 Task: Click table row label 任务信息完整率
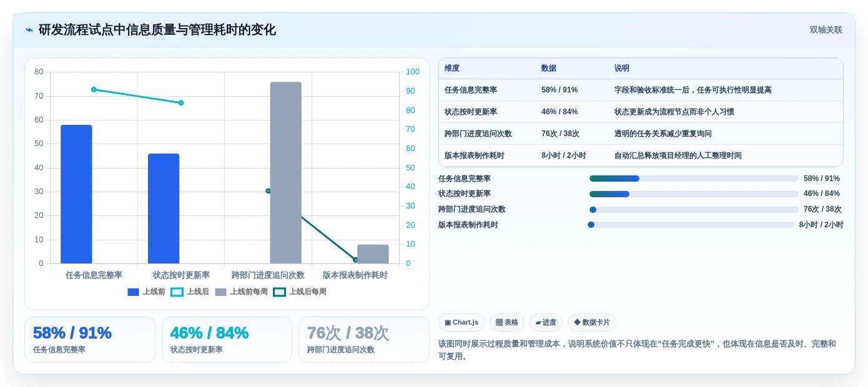pyautogui.click(x=471, y=90)
